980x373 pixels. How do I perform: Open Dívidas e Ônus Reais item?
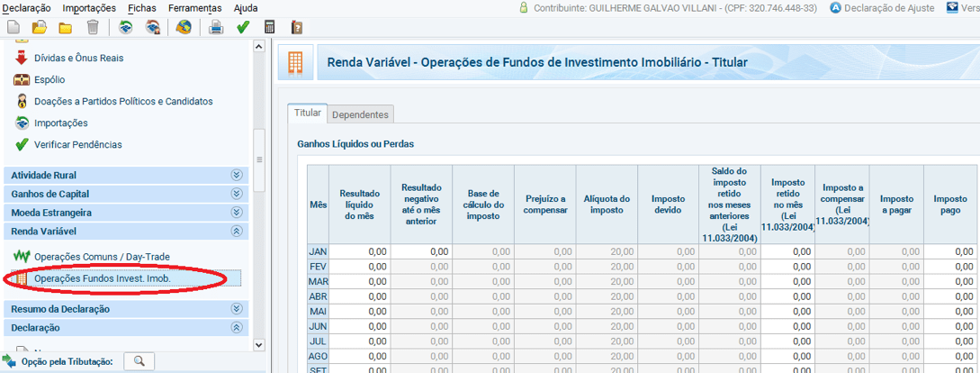click(x=79, y=58)
